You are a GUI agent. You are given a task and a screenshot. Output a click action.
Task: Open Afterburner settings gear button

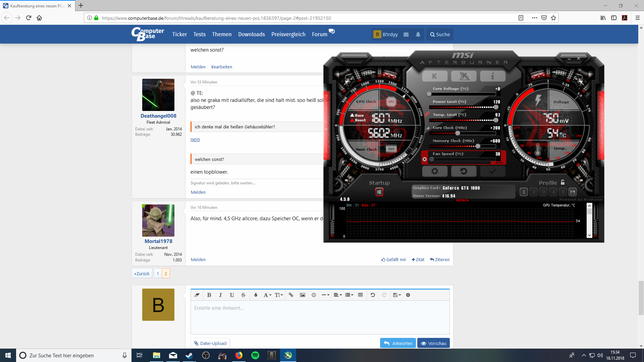tap(435, 171)
